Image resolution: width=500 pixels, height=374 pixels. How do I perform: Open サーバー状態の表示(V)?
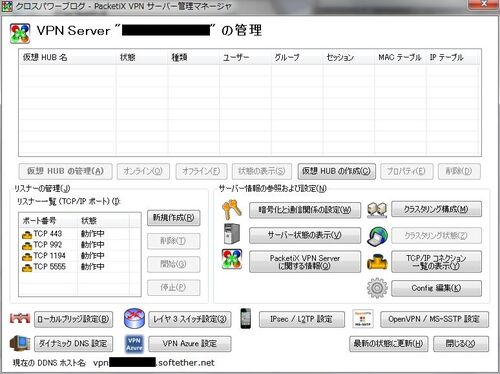(305, 235)
